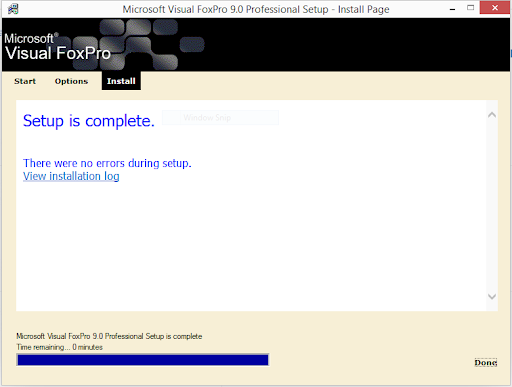Click the window title text

[256, 9]
